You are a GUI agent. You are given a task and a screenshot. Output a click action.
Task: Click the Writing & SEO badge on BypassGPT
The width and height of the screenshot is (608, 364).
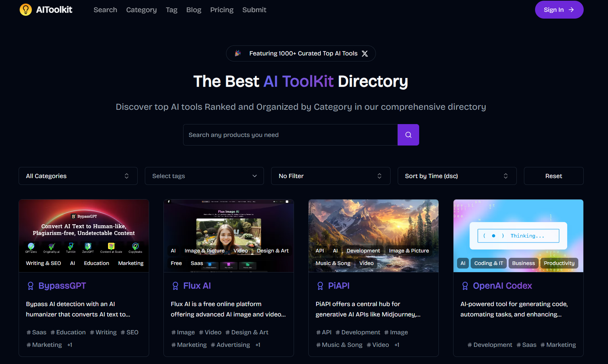[x=43, y=263]
